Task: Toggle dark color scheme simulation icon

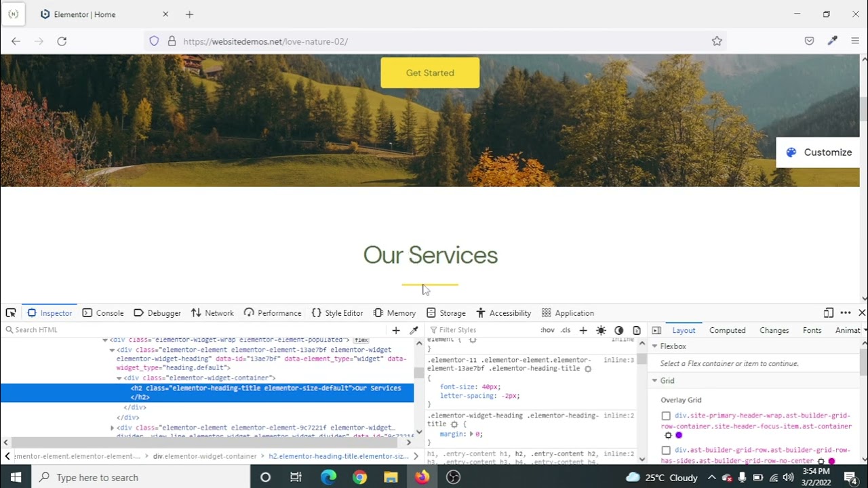Action: click(x=618, y=330)
